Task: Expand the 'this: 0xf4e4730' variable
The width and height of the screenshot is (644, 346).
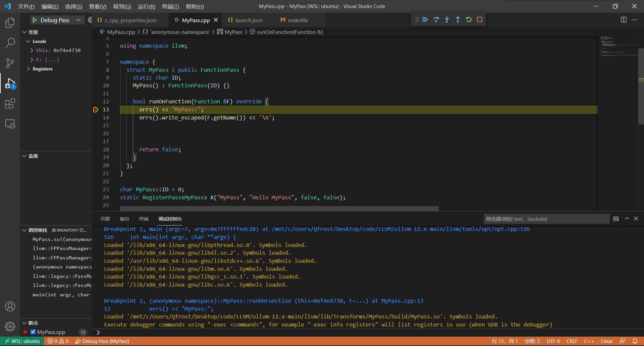Action: click(31, 50)
